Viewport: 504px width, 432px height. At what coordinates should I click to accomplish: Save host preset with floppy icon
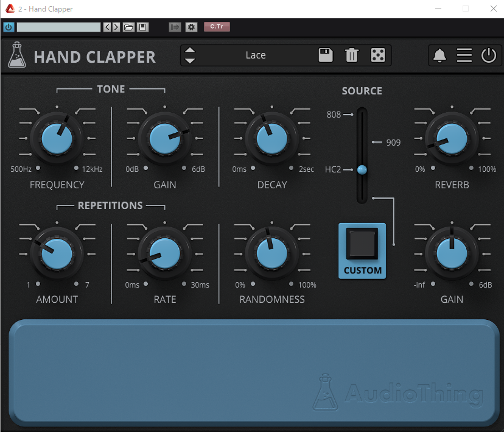coord(142,27)
